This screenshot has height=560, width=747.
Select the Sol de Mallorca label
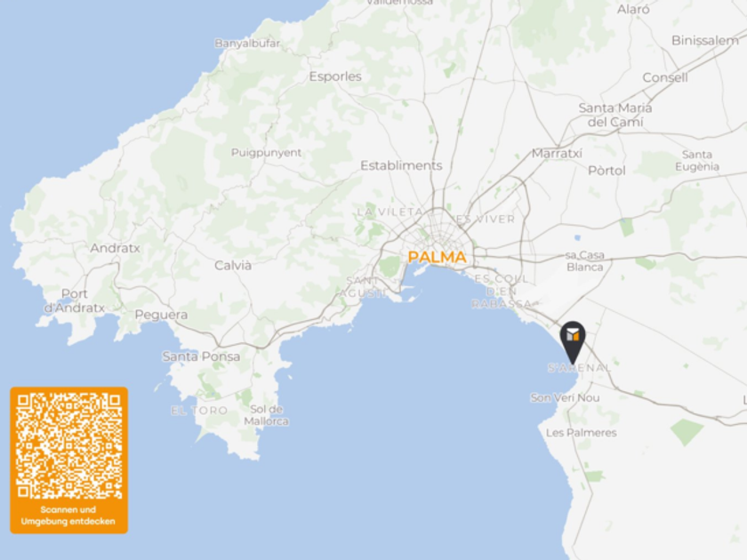(266, 415)
